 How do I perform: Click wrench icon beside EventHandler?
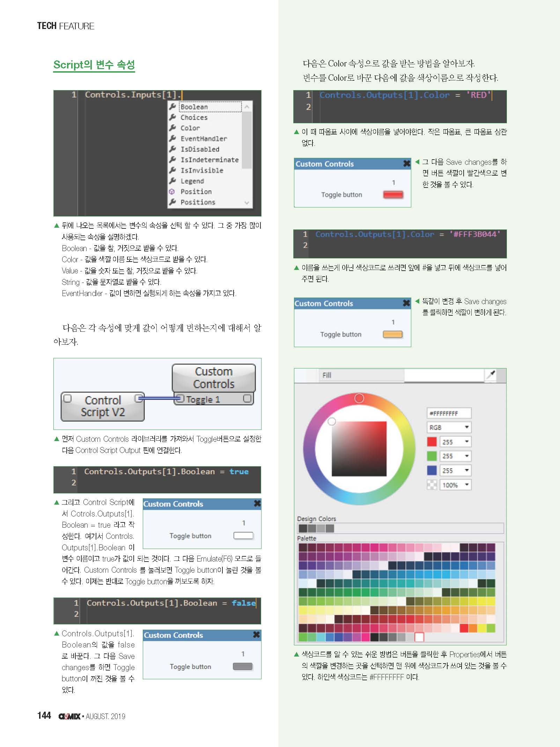[172, 139]
